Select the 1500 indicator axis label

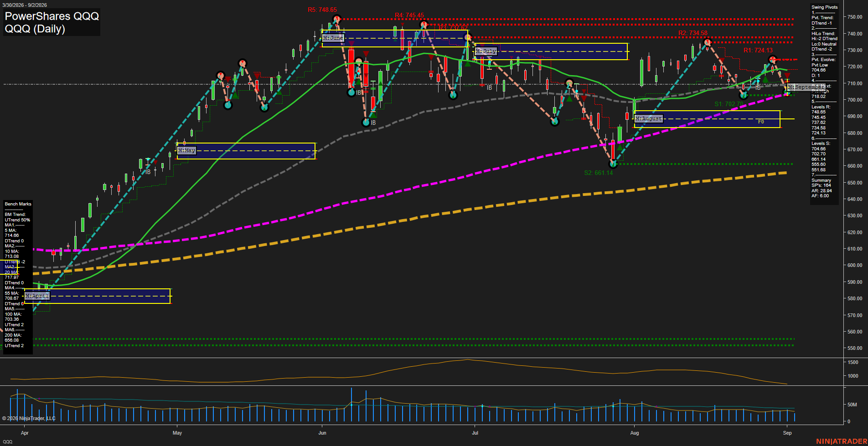pyautogui.click(x=853, y=363)
